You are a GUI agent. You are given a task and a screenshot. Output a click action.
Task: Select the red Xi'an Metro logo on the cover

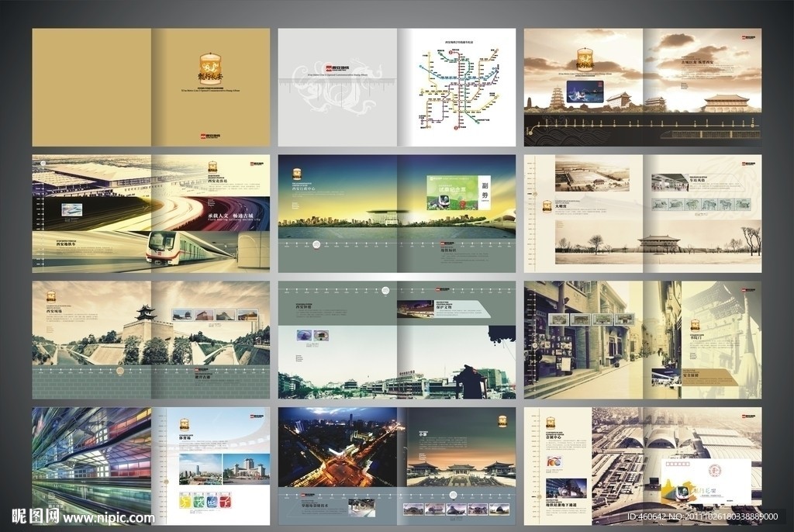(210, 136)
